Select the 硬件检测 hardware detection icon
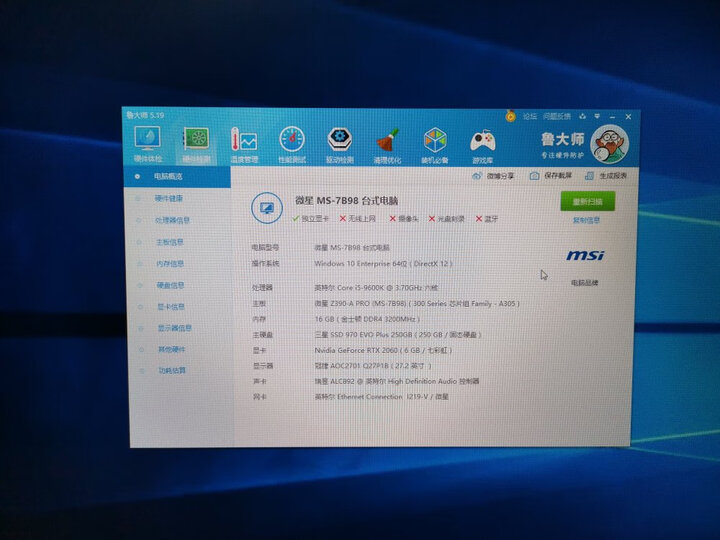Screen dimensions: 720x540 (196, 145)
